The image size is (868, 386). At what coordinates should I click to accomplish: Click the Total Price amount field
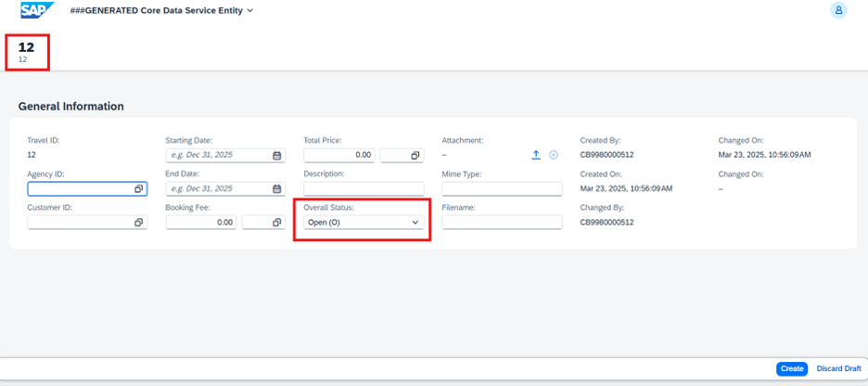[338, 156]
